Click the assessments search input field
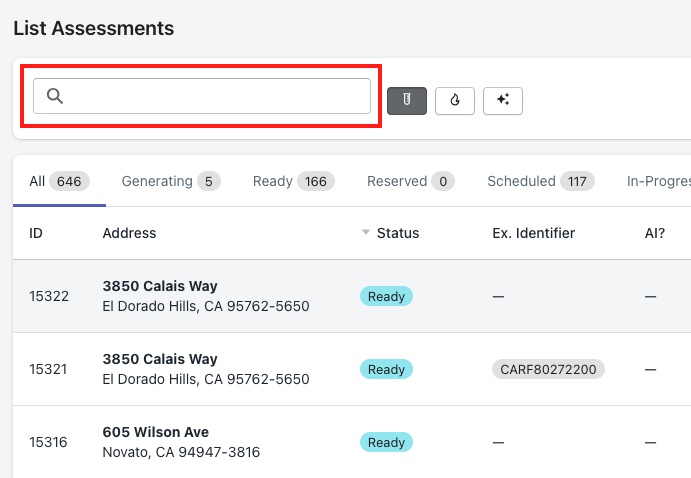 [202, 96]
